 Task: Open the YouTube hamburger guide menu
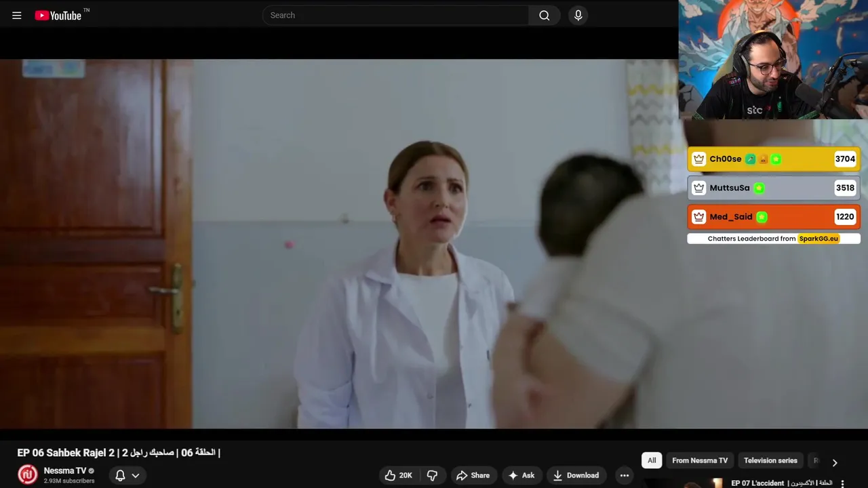(17, 15)
